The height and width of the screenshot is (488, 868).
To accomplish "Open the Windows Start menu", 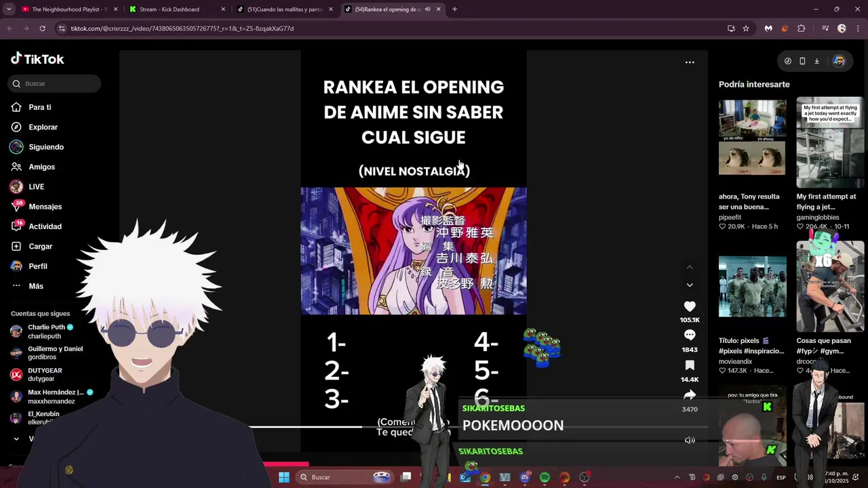I will tap(283, 477).
